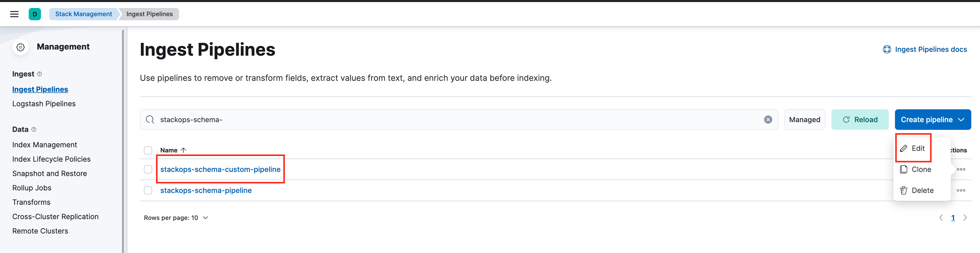
Task: Open the stackops-schema-pipeline pipeline
Action: (206, 190)
